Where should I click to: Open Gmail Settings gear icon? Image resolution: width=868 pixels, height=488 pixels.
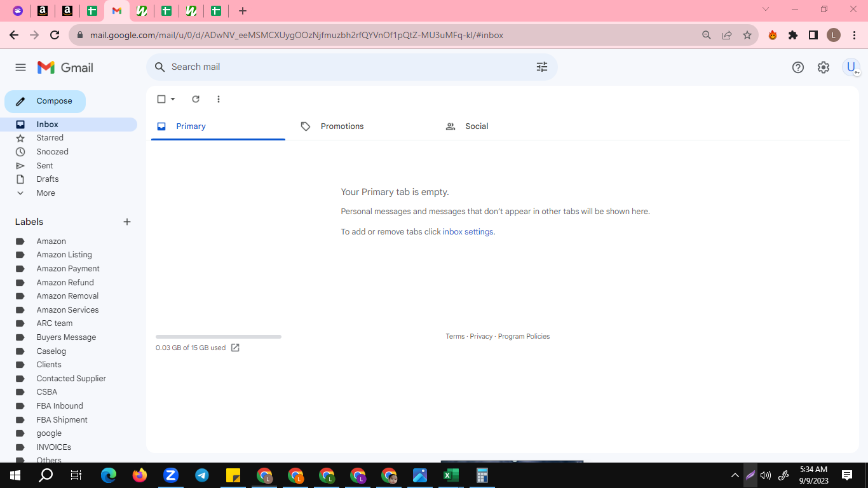coord(824,67)
